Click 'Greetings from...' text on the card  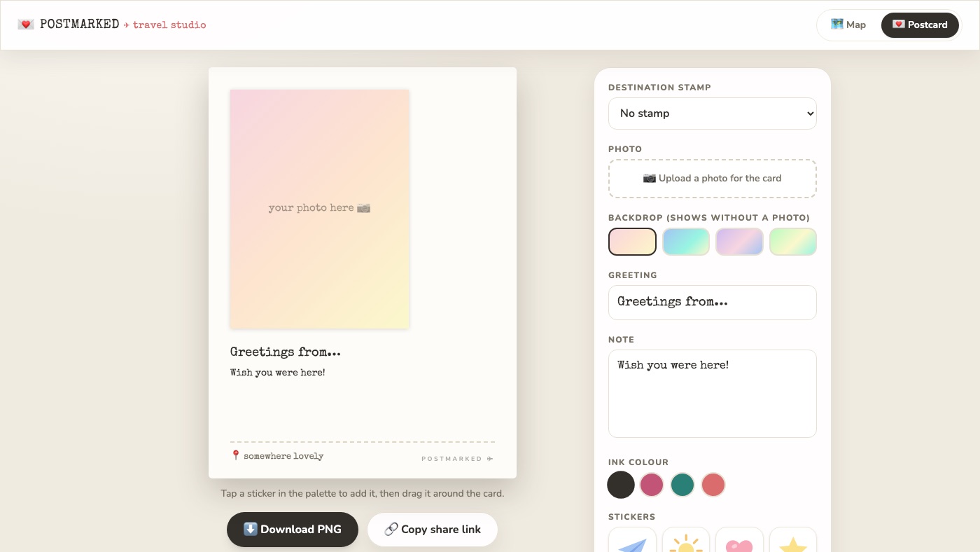[286, 352]
